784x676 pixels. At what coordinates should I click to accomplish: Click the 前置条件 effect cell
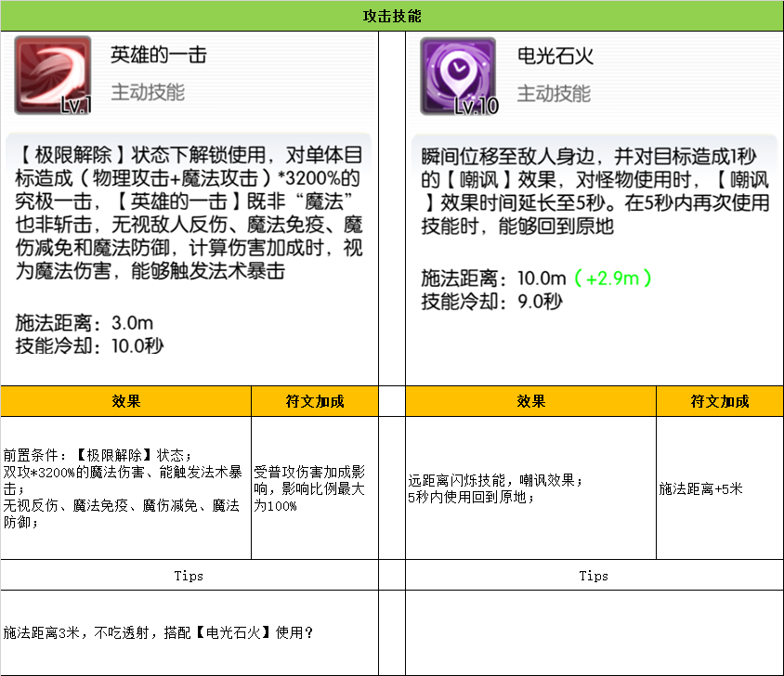[126, 488]
